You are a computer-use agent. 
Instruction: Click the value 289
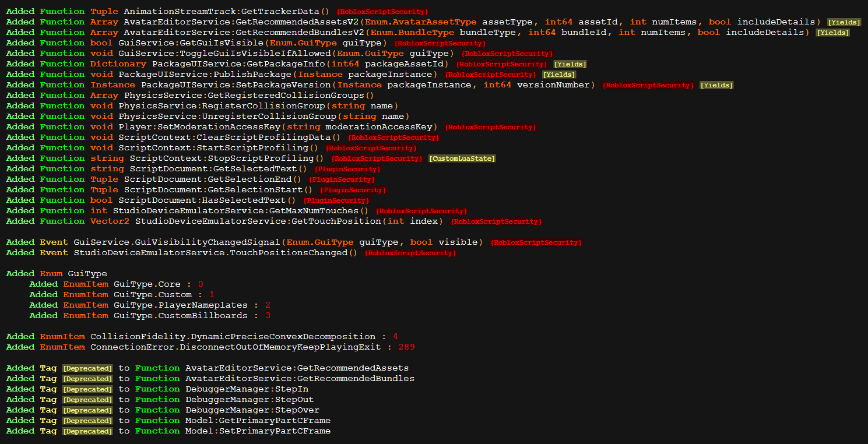click(406, 347)
